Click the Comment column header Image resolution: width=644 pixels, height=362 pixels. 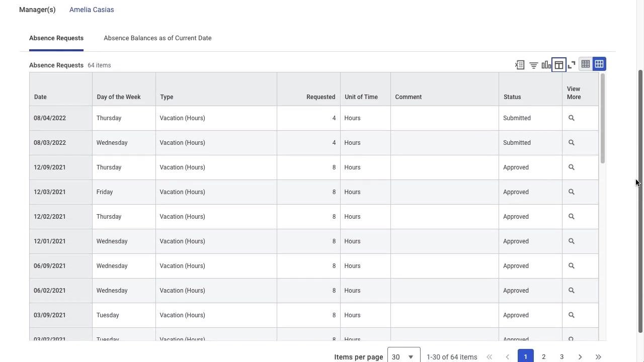(x=445, y=89)
